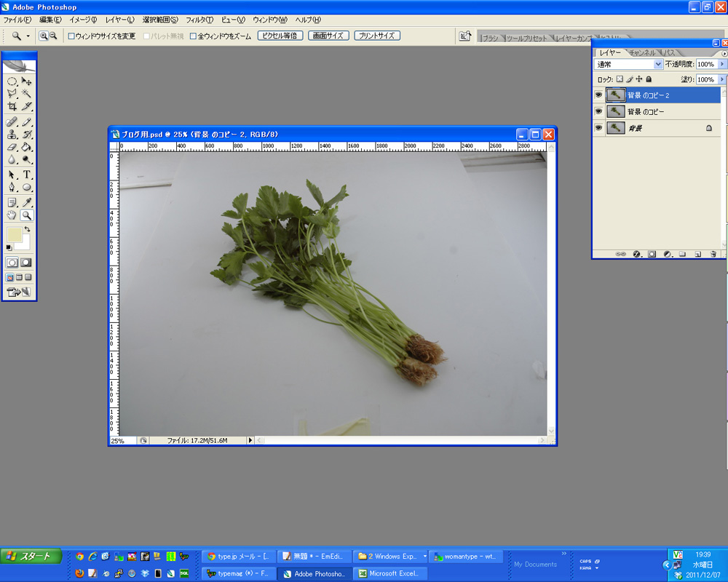728x582 pixels.
Task: Click Zoom In button in options bar
Action: (x=43, y=36)
